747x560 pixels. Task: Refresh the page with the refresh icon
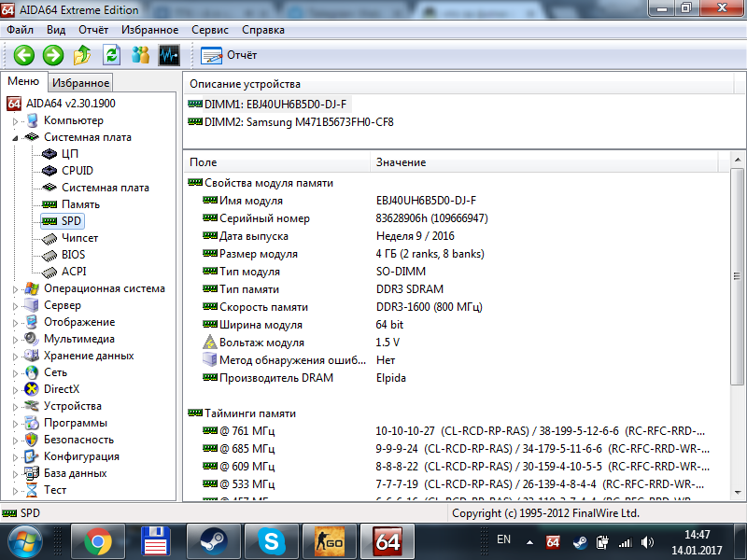(x=111, y=55)
